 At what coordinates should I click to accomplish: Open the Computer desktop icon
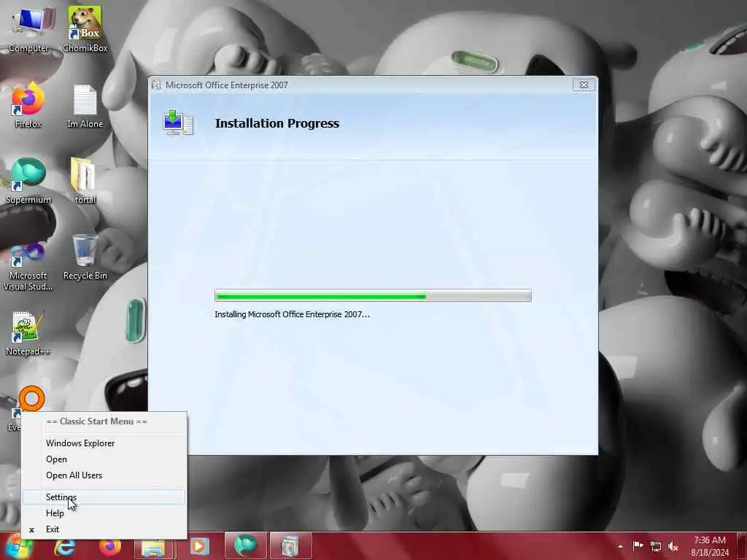[x=28, y=29]
